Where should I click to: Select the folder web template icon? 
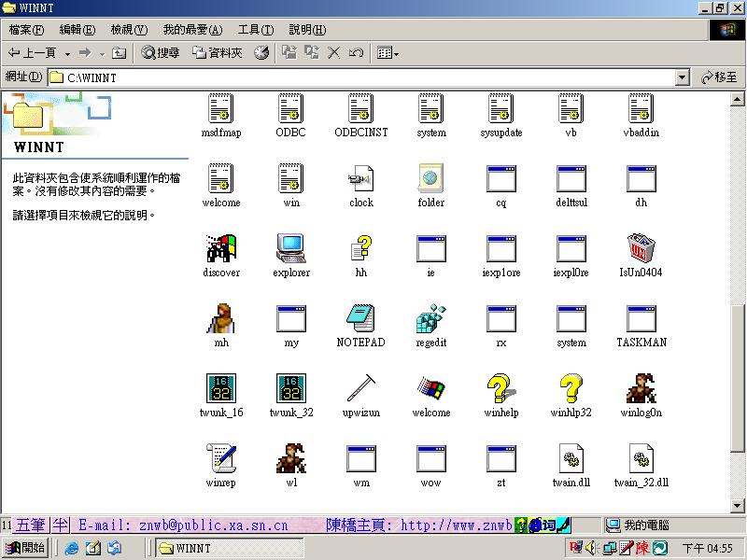[431, 178]
